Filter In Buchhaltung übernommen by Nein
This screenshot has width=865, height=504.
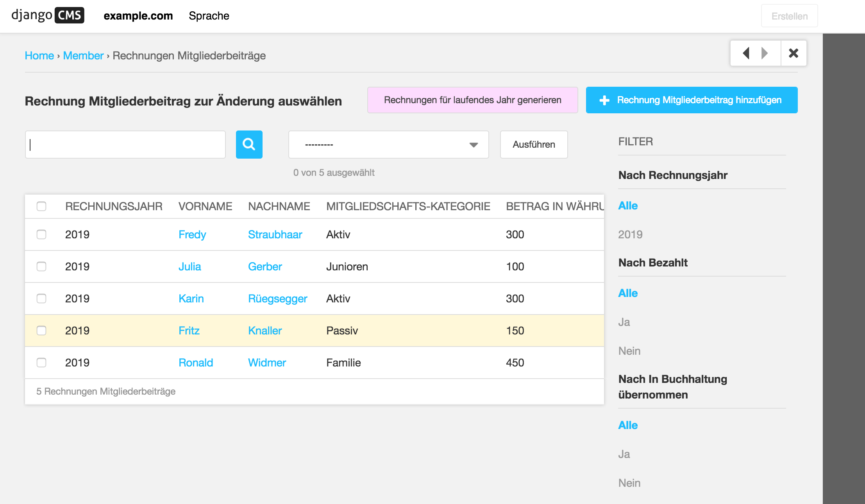click(x=629, y=483)
